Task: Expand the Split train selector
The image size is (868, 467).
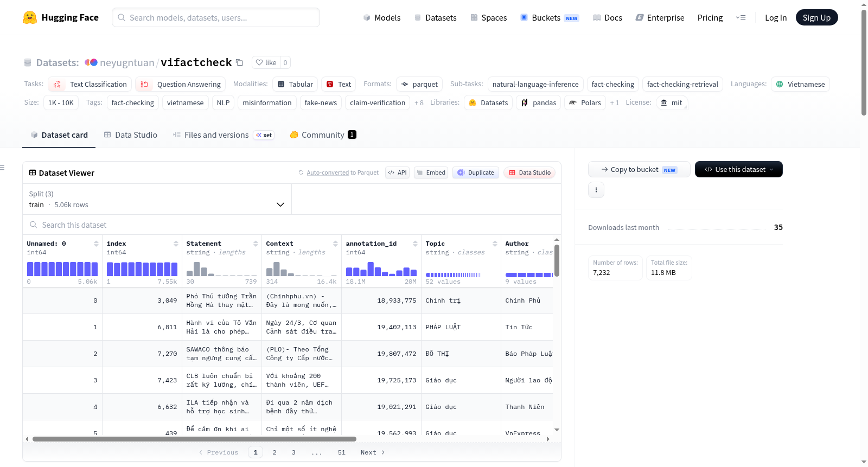Action: coord(157,199)
